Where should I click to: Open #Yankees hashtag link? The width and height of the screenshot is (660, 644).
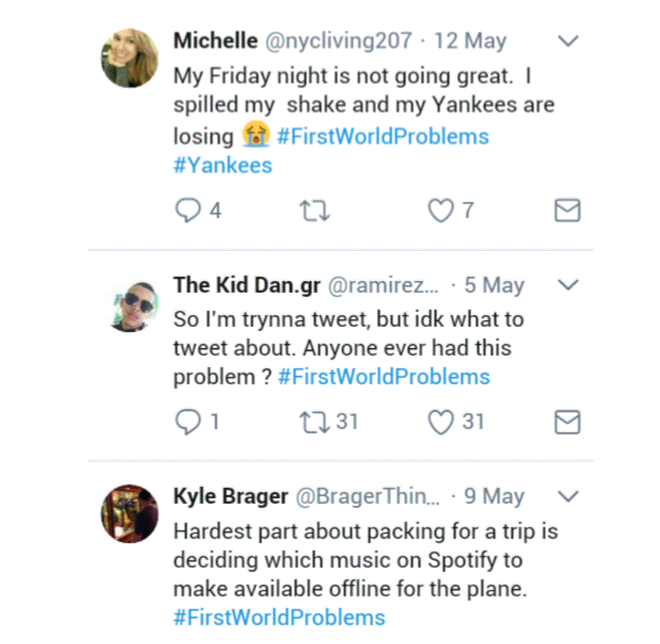coord(223,166)
